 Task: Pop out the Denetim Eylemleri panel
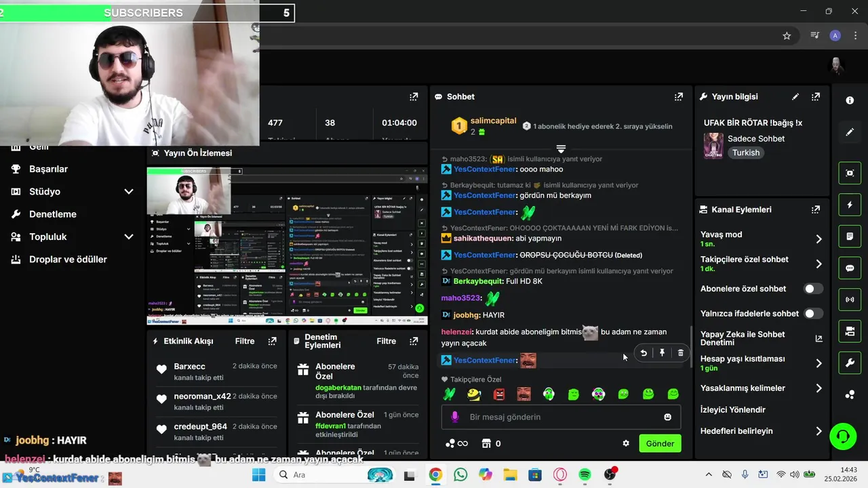(x=414, y=341)
